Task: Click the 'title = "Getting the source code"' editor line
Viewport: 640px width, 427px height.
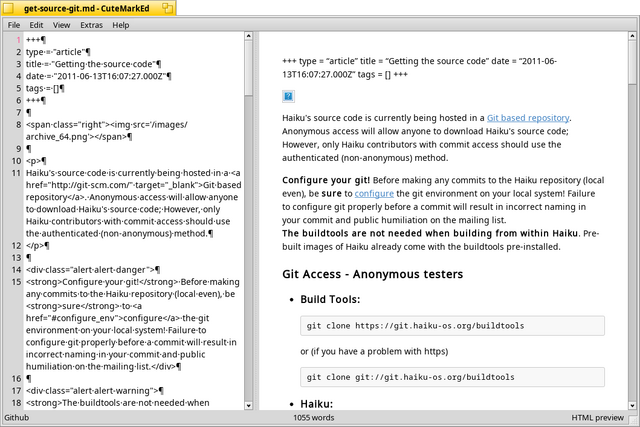Action: click(x=93, y=64)
